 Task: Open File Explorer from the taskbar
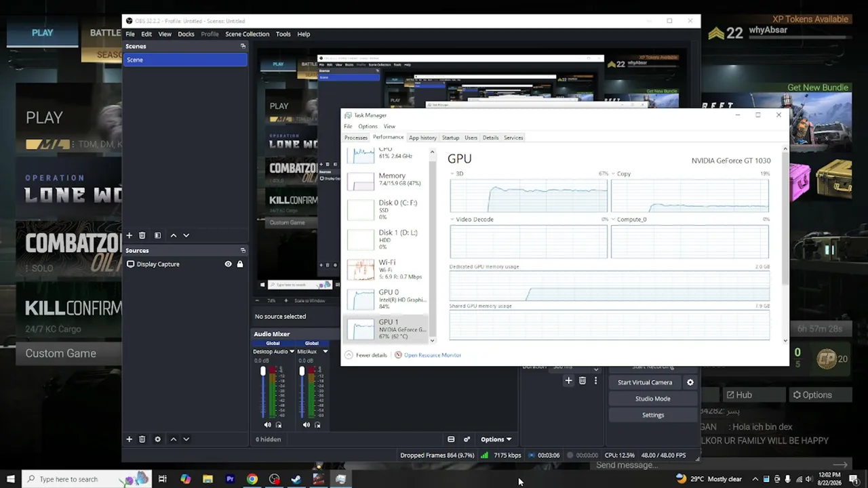(208, 479)
